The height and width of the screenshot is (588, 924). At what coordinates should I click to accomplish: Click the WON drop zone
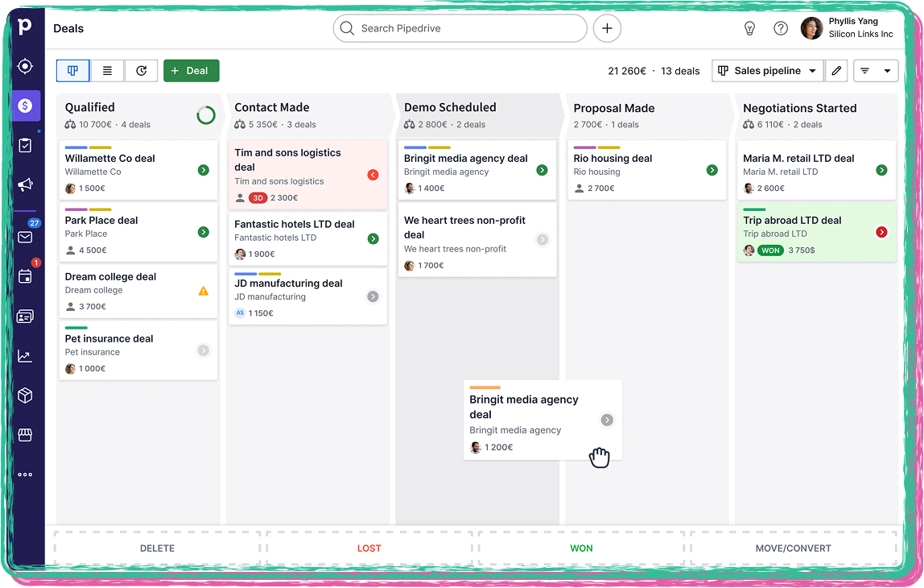[x=581, y=549]
